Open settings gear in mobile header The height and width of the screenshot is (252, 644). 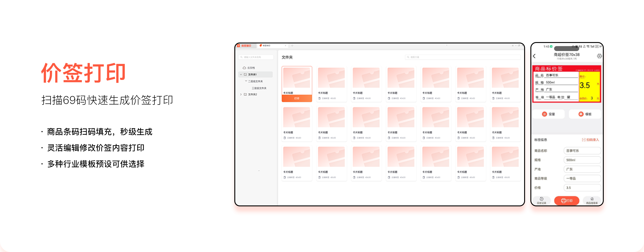pos(599,56)
